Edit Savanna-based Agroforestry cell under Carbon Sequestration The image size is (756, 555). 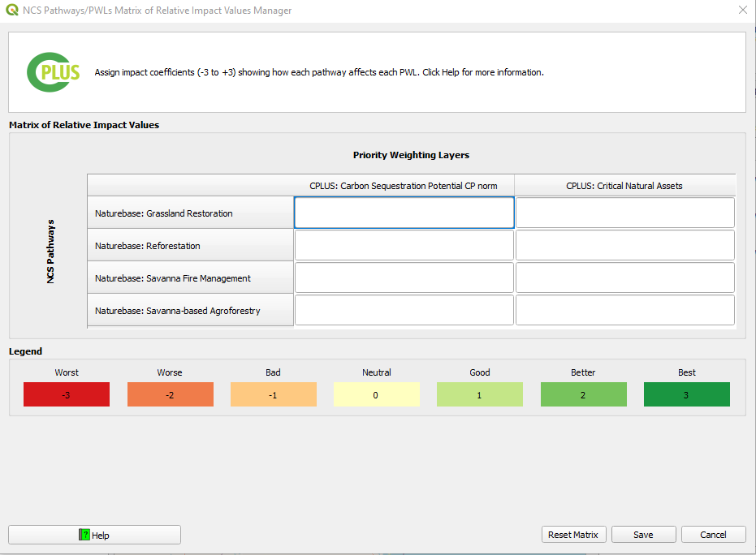404,310
